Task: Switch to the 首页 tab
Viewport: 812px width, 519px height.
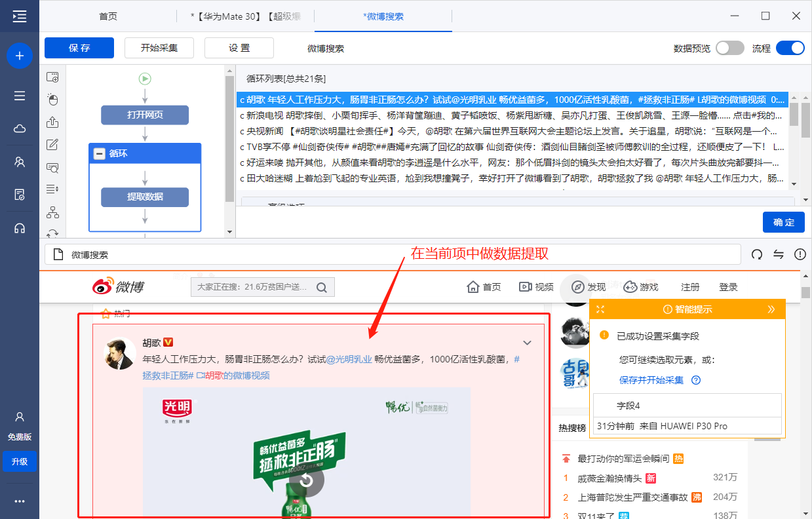Action: [x=108, y=16]
